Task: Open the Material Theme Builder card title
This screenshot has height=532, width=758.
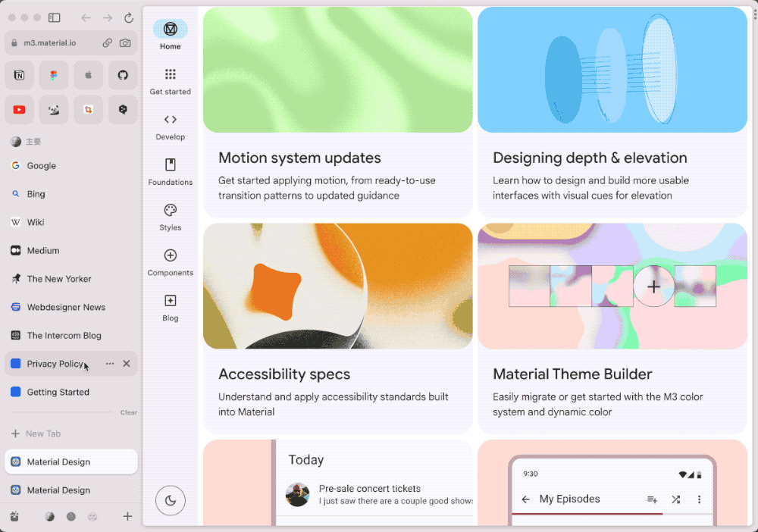Action: click(x=572, y=374)
